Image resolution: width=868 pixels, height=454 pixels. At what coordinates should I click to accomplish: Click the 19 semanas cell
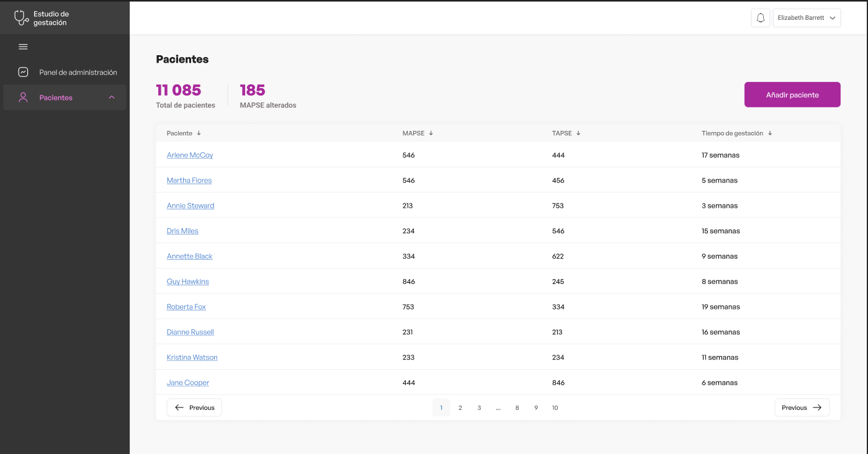point(721,307)
